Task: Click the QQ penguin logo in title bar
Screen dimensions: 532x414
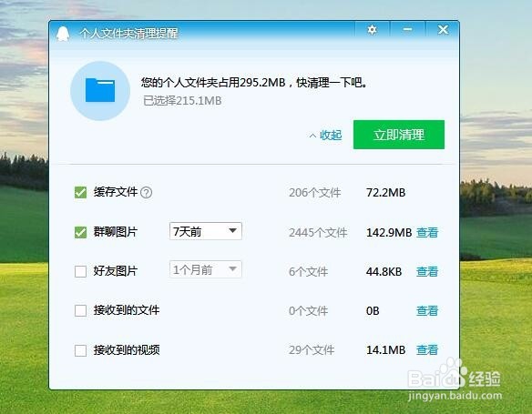Action: [63, 34]
